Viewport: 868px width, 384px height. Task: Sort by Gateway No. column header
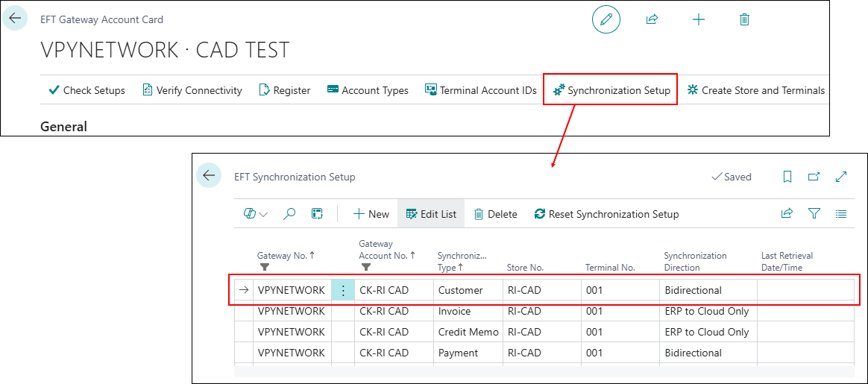click(286, 256)
